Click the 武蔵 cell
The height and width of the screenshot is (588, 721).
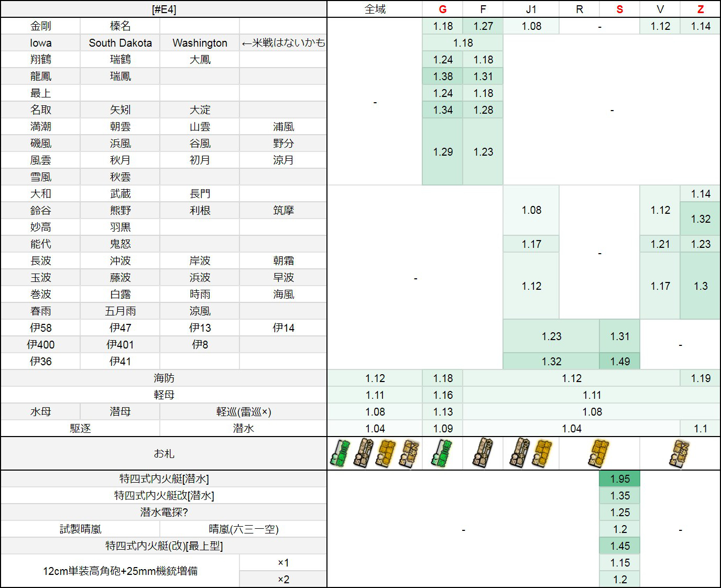coord(121,194)
